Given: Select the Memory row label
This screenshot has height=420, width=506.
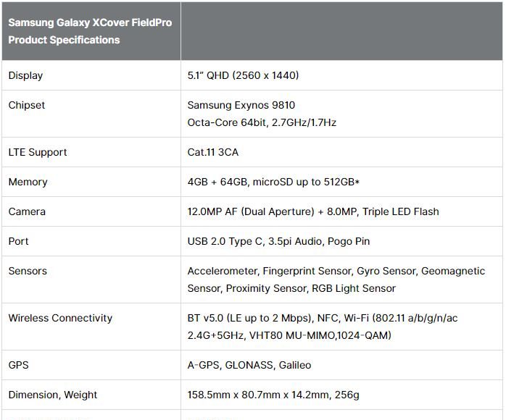Looking at the screenshot, I should pos(28,182).
